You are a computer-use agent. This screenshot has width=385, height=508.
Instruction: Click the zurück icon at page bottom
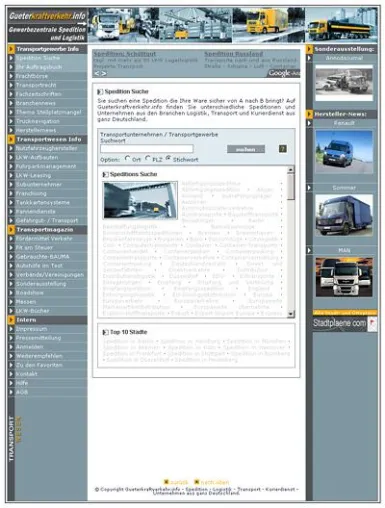tap(166, 482)
